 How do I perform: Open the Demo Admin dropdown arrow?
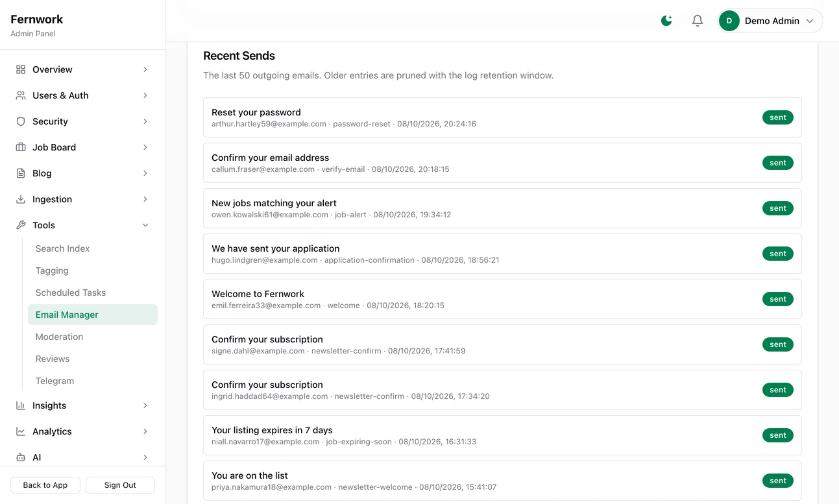(810, 21)
